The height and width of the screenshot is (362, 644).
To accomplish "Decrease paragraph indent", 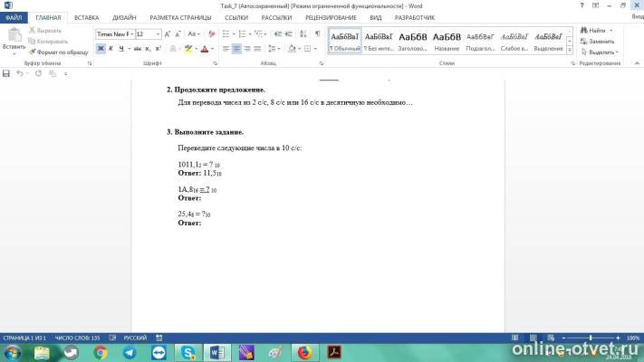I will click(278, 33).
